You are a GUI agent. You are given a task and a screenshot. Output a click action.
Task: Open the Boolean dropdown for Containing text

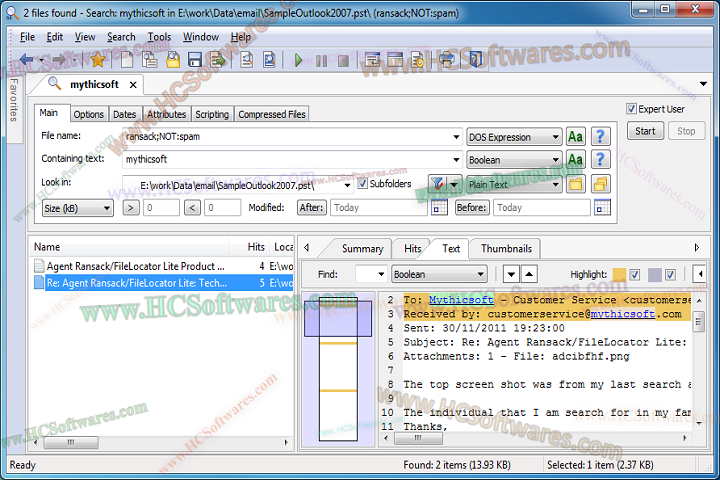(514, 160)
